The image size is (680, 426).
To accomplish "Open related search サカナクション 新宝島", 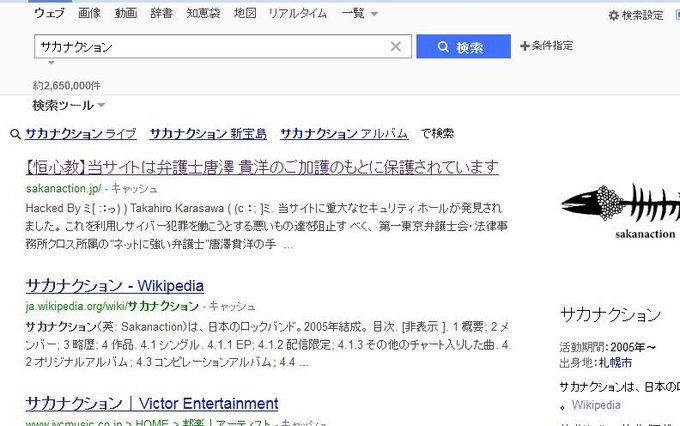I will (208, 134).
